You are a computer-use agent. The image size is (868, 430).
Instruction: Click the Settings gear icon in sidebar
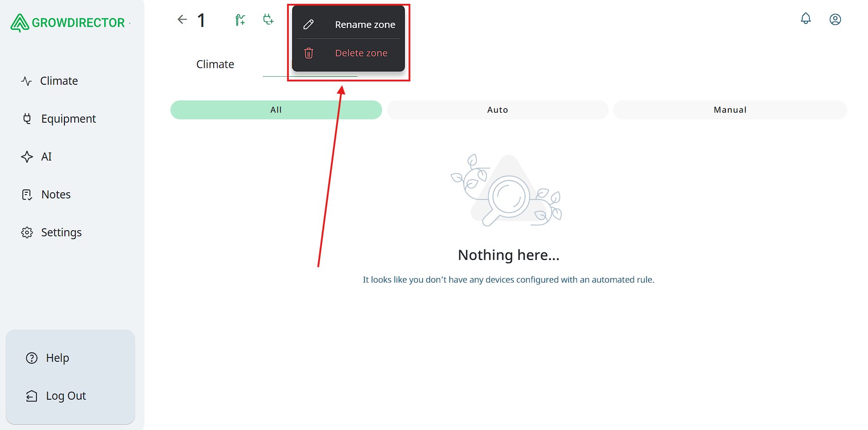pyautogui.click(x=27, y=233)
